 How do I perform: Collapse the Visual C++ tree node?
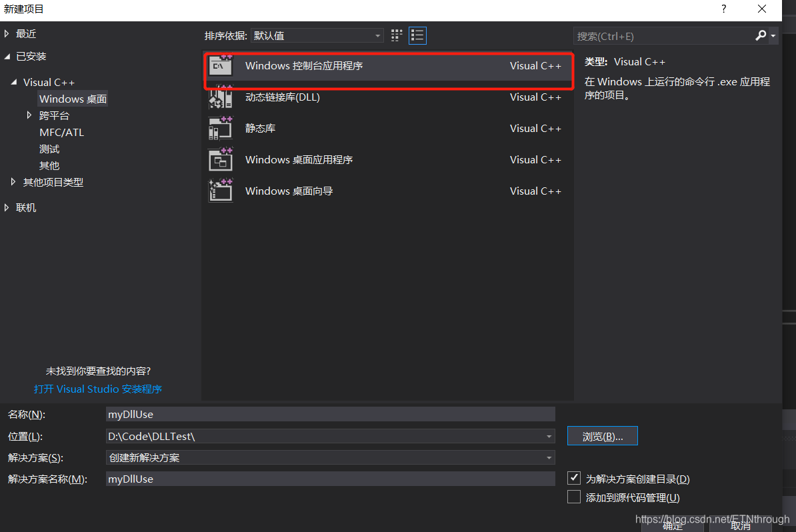tap(14, 82)
